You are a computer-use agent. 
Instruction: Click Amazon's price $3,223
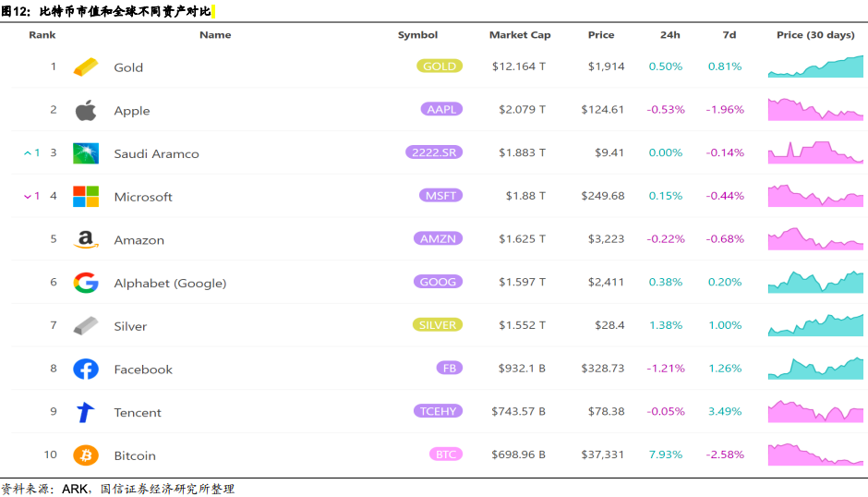tap(606, 239)
